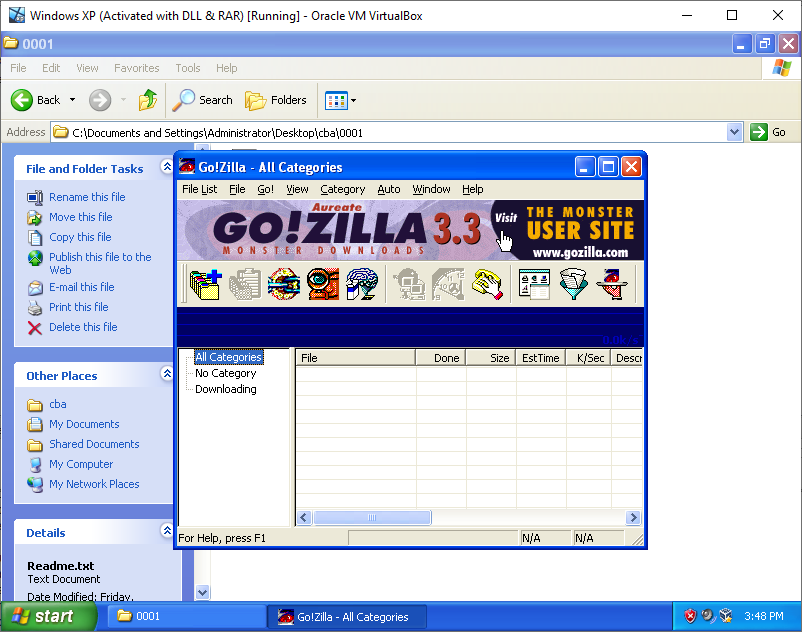Click the middle grey round system tray icon
This screenshot has width=802, height=632.
click(x=708, y=616)
